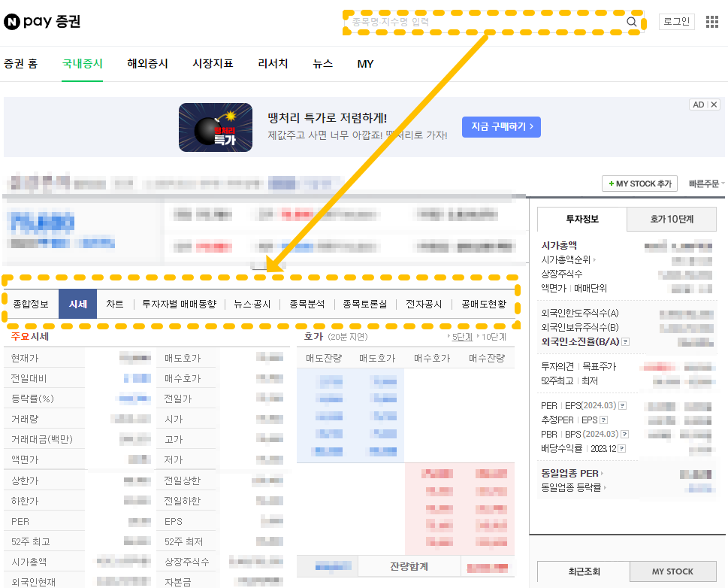
Task: Select 해외증시 menu item
Action: (x=148, y=64)
